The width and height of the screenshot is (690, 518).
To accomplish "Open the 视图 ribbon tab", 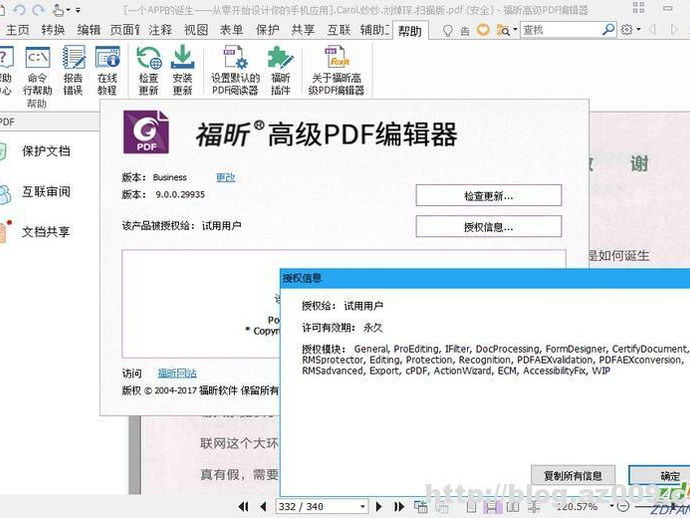I will point(196,30).
